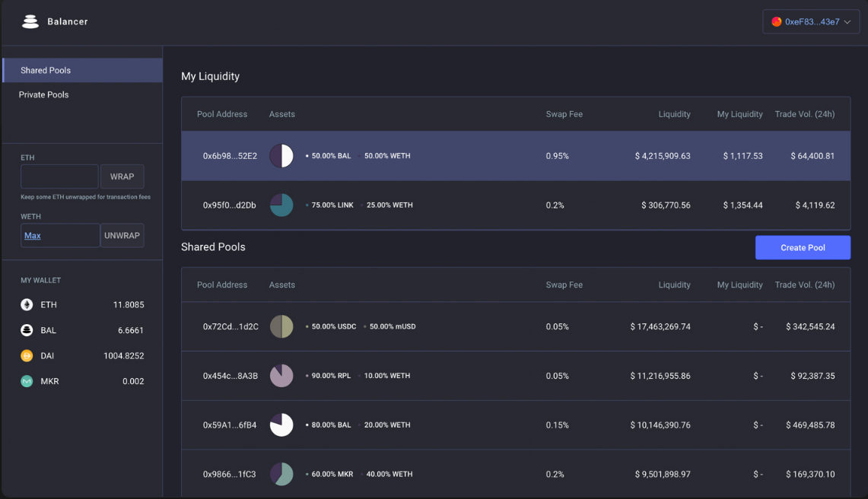The image size is (868, 499).
Task: Click the Create Pool button
Action: [x=803, y=247]
